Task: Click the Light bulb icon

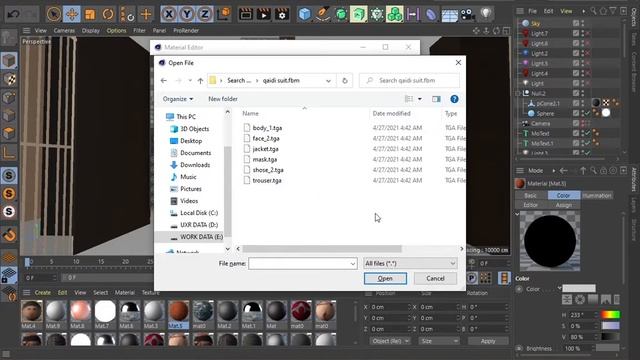Action: tap(486, 14)
